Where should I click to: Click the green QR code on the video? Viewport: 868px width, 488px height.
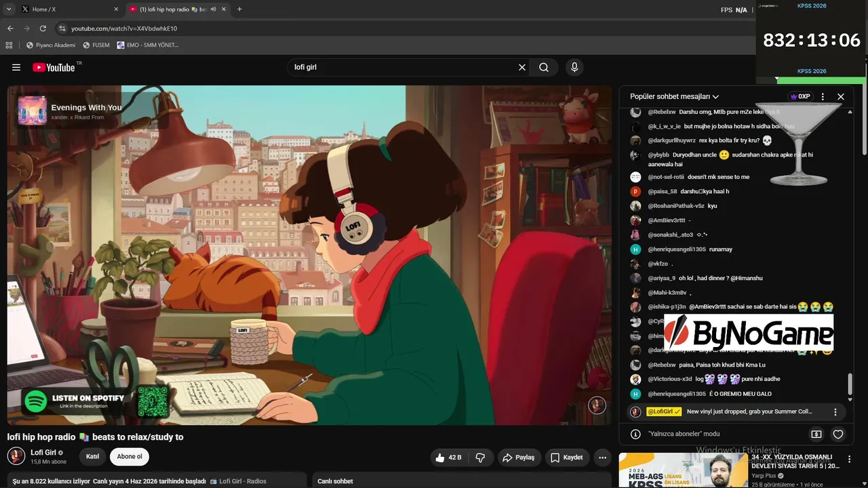point(153,401)
